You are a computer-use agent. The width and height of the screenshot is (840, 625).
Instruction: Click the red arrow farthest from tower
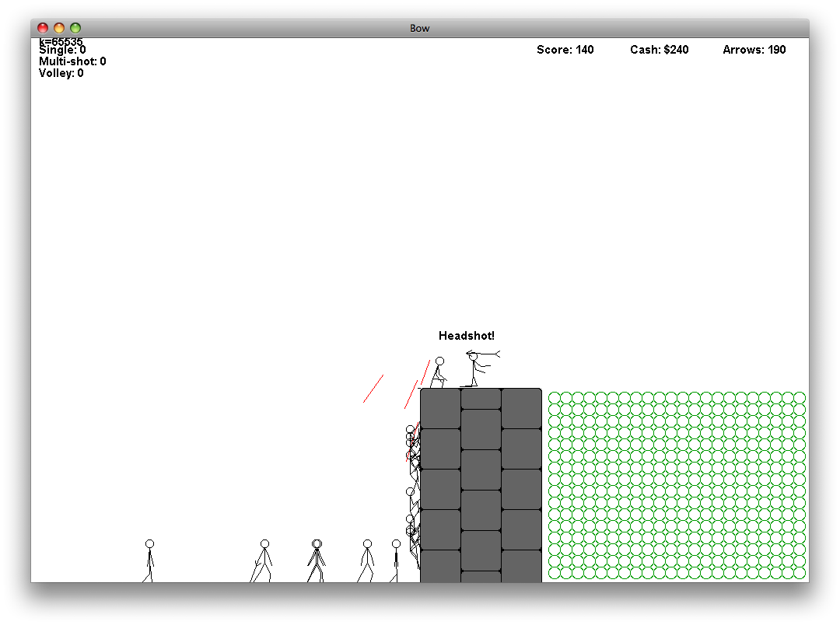373,388
